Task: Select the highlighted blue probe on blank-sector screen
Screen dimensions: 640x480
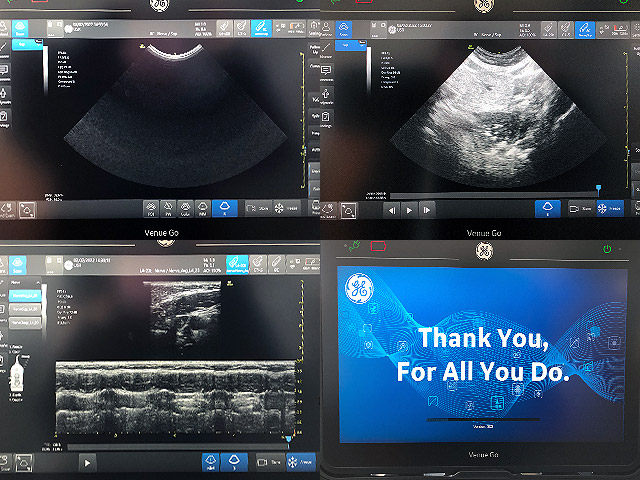Action: [x=261, y=29]
